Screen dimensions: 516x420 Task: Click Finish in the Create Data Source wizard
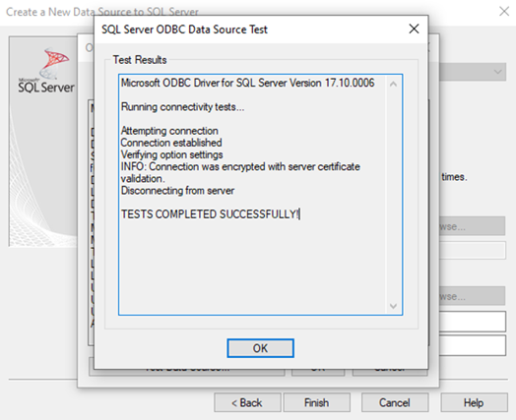point(316,402)
